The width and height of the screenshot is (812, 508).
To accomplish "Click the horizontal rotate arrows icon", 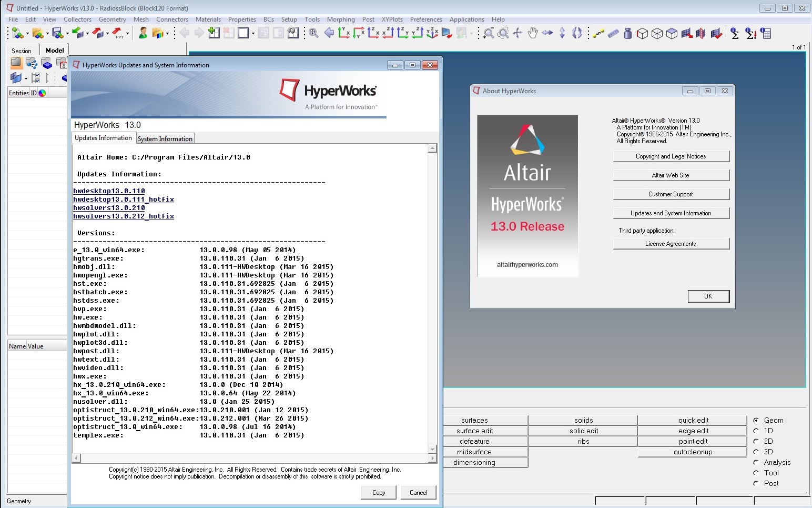I will [x=547, y=33].
